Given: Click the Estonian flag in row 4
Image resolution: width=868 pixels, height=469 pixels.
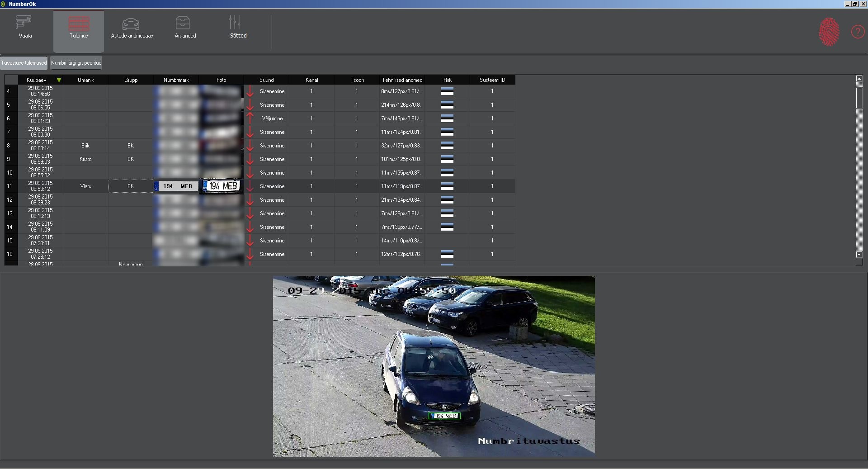Looking at the screenshot, I should (x=447, y=91).
